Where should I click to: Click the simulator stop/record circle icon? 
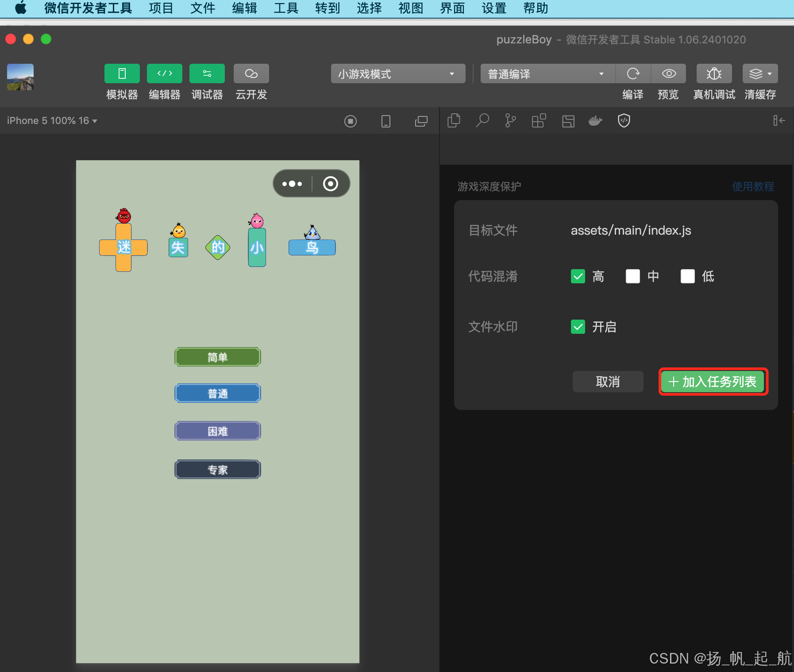pos(351,121)
